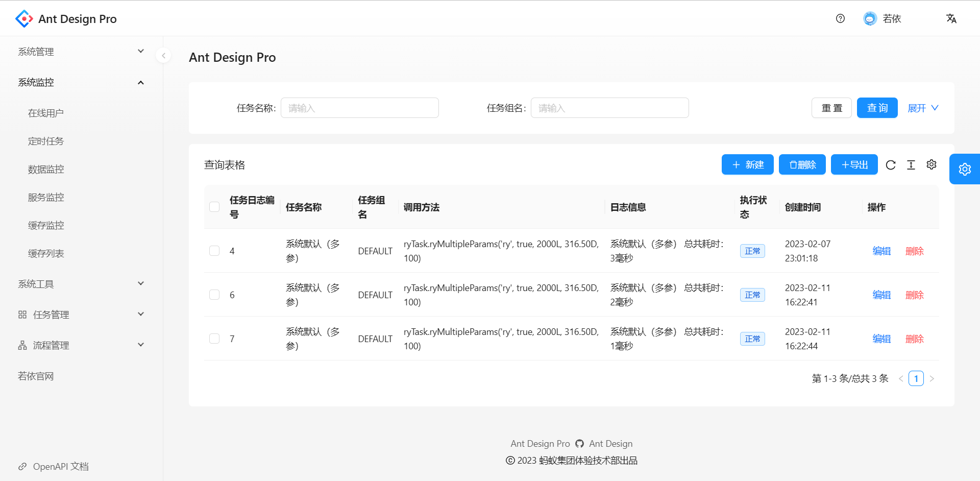Click the 重置 reset button
Image resolution: width=980 pixels, height=481 pixels.
[x=831, y=108]
